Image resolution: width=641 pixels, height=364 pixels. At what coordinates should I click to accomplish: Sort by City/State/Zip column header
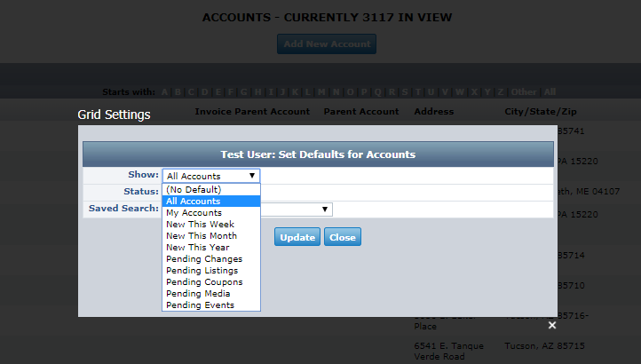coord(541,112)
